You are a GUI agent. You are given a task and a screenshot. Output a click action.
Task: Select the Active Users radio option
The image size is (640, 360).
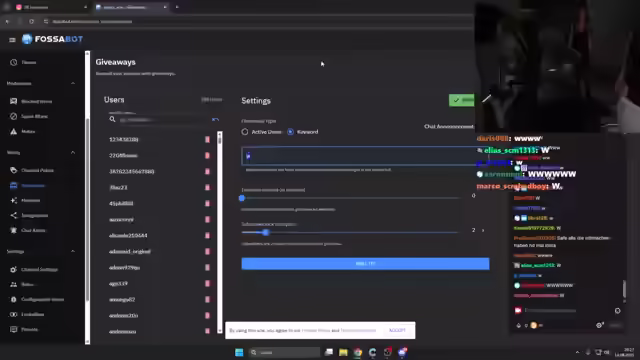tap(244, 132)
